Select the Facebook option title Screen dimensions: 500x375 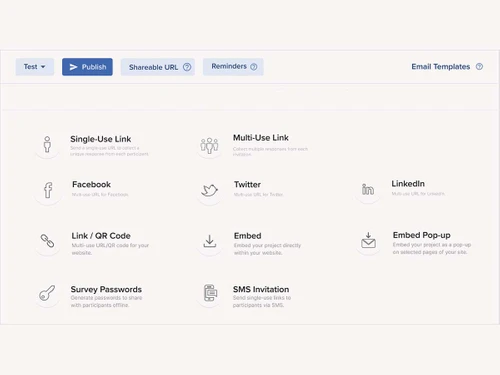[91, 184]
